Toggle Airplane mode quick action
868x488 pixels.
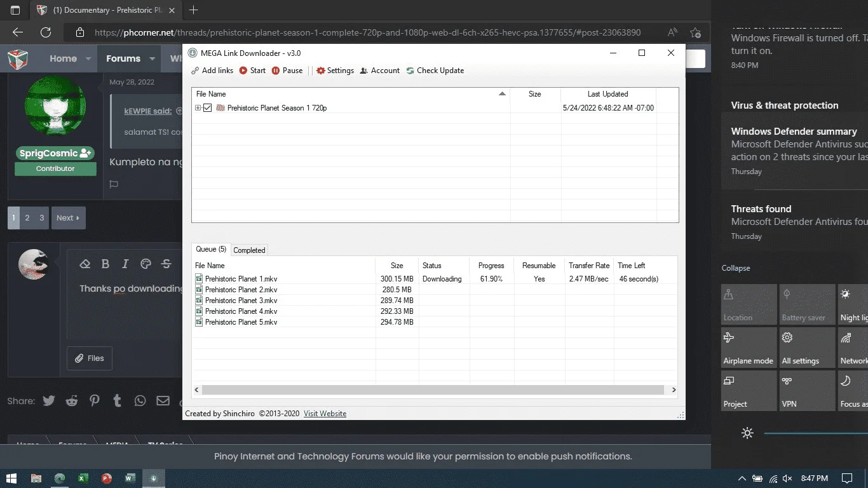pos(749,348)
